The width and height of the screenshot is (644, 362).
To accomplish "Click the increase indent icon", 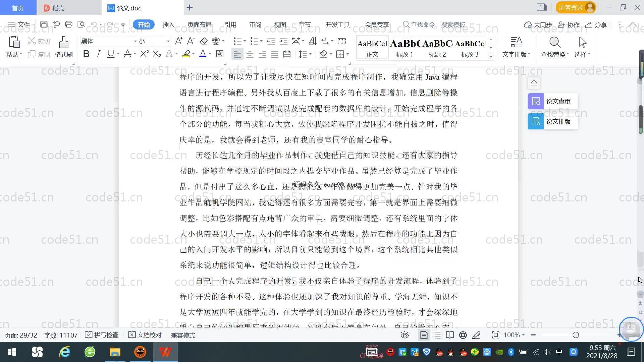I will coord(283,41).
